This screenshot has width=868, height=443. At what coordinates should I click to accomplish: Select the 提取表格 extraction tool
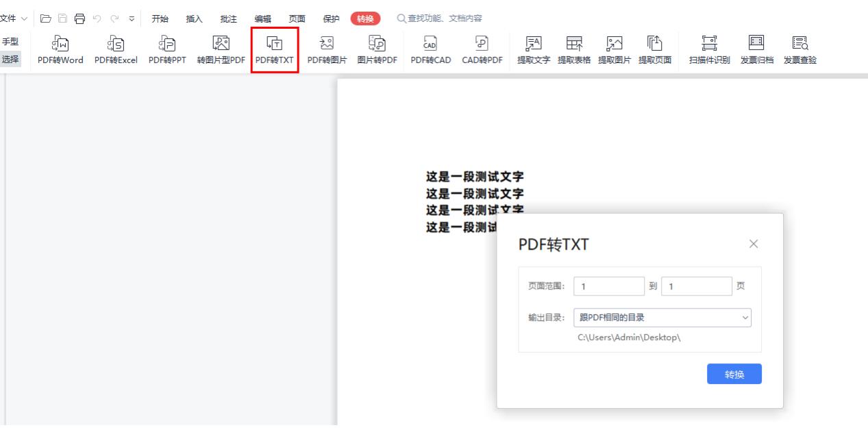(572, 48)
